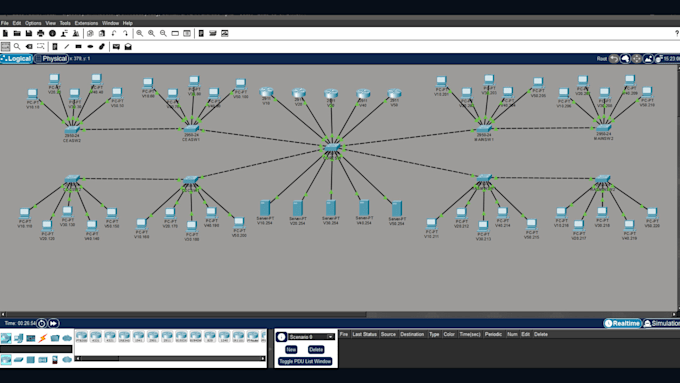Print the workspace with printer icon
This screenshot has width=680, height=383.
point(40,33)
